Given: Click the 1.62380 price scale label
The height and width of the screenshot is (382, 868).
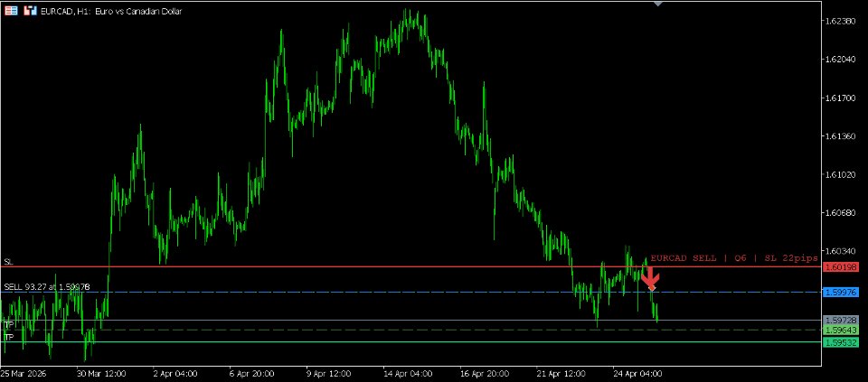Looking at the screenshot, I should coord(840,21).
